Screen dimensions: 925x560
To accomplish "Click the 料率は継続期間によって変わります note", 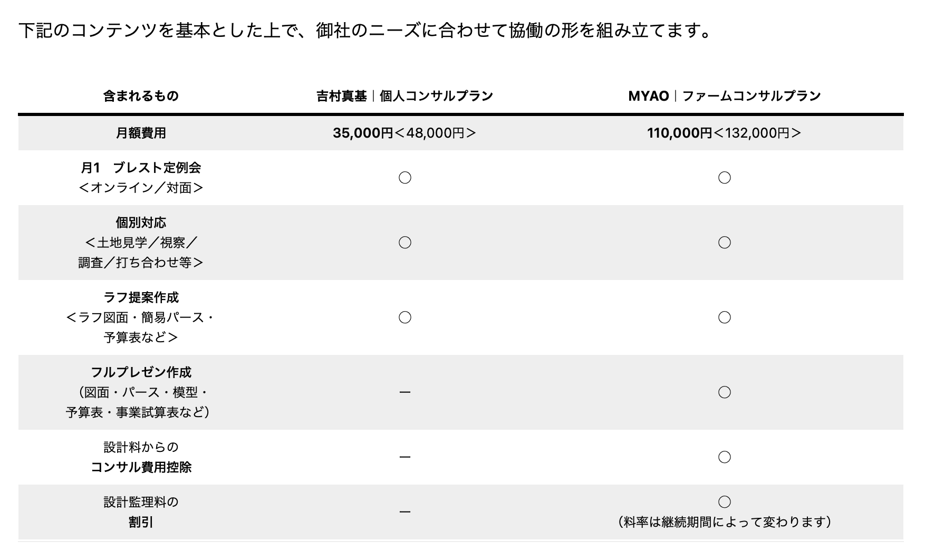I will point(724,522).
